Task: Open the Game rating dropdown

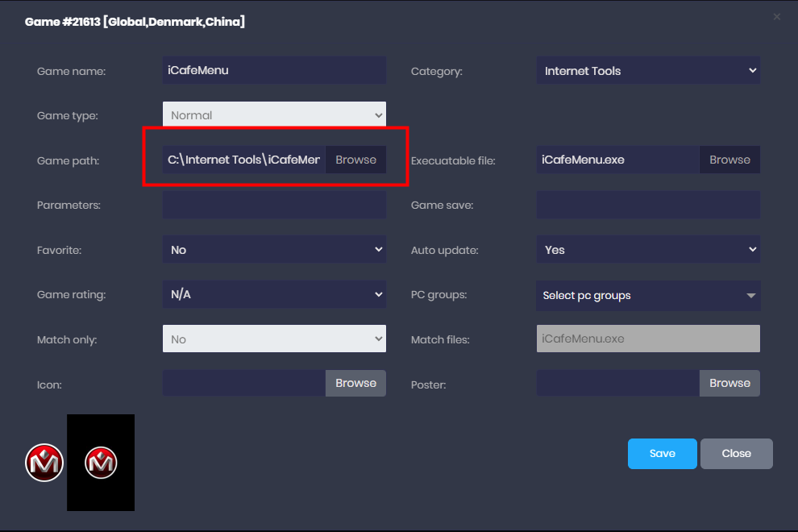Action: click(274, 295)
